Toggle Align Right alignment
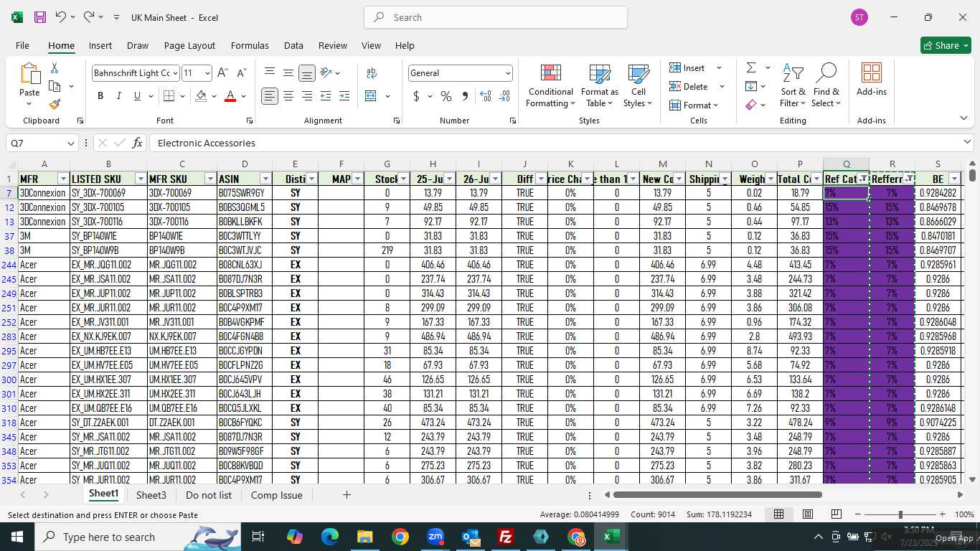The height and width of the screenshot is (551, 980). point(307,96)
